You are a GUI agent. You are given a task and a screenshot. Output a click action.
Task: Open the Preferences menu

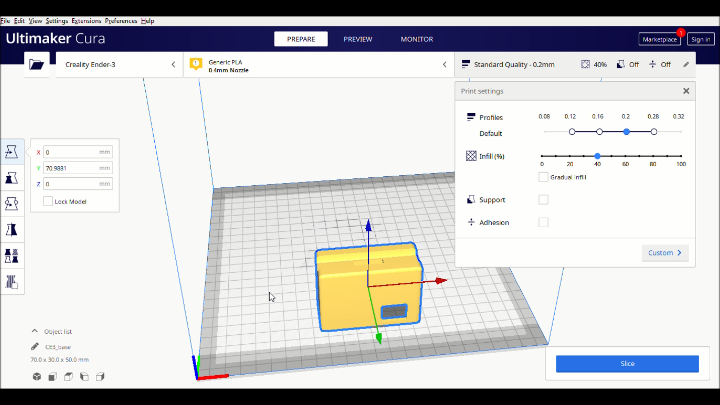[x=121, y=21]
